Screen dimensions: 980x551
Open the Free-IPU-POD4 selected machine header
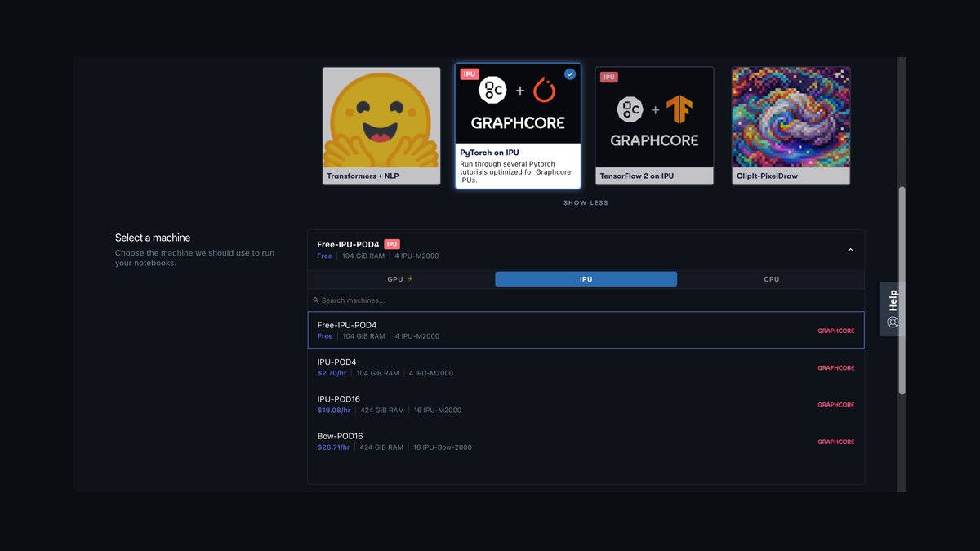pyautogui.click(x=586, y=250)
